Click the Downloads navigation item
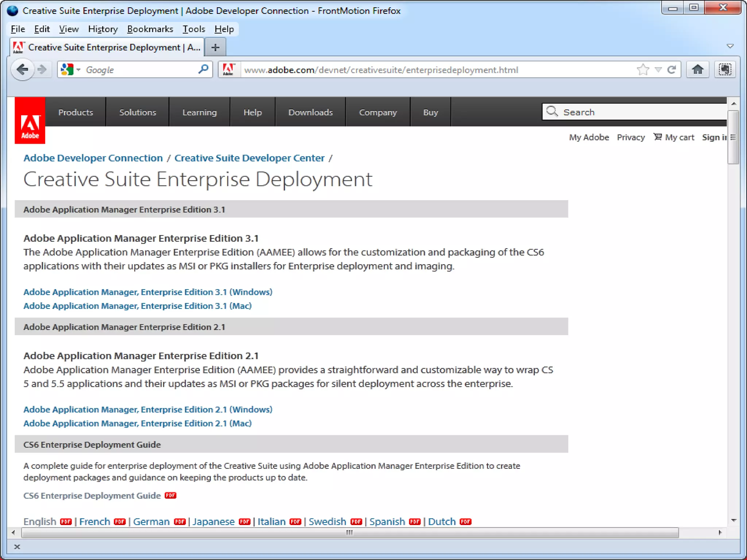This screenshot has width=747, height=560. tap(310, 112)
